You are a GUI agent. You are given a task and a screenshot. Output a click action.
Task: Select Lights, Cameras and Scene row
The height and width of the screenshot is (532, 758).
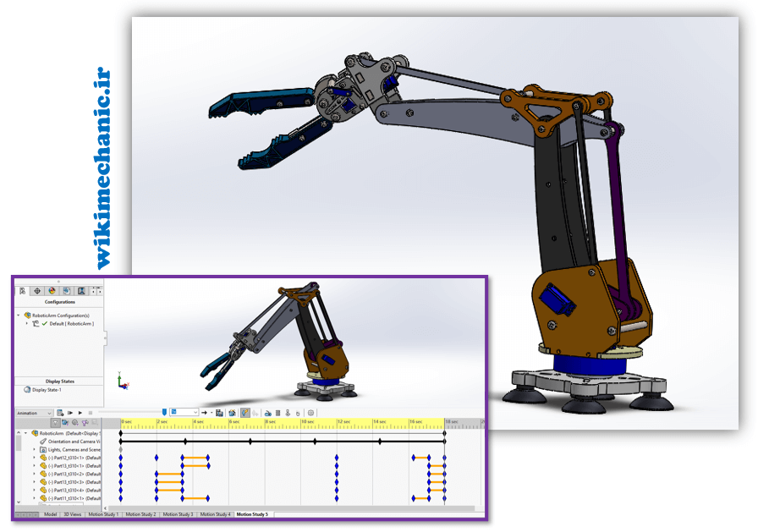(70, 449)
